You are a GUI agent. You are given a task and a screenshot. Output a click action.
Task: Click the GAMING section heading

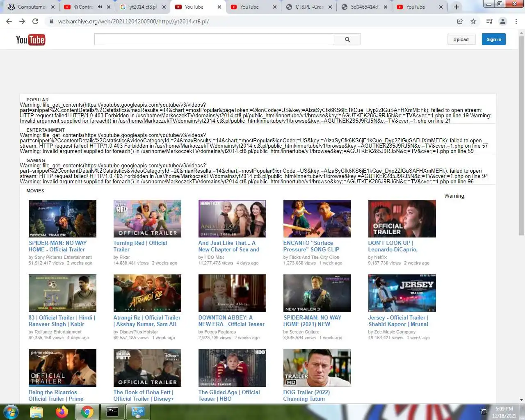[36, 160]
